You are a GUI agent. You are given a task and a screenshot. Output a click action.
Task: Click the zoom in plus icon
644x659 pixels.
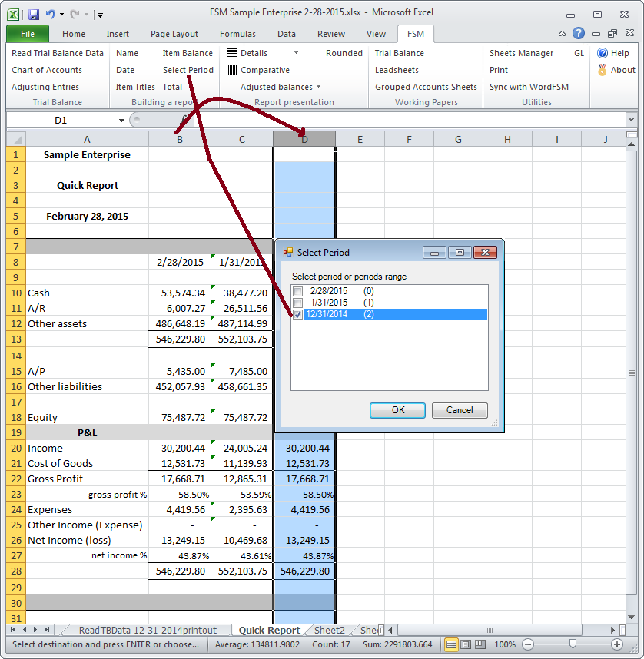[617, 644]
